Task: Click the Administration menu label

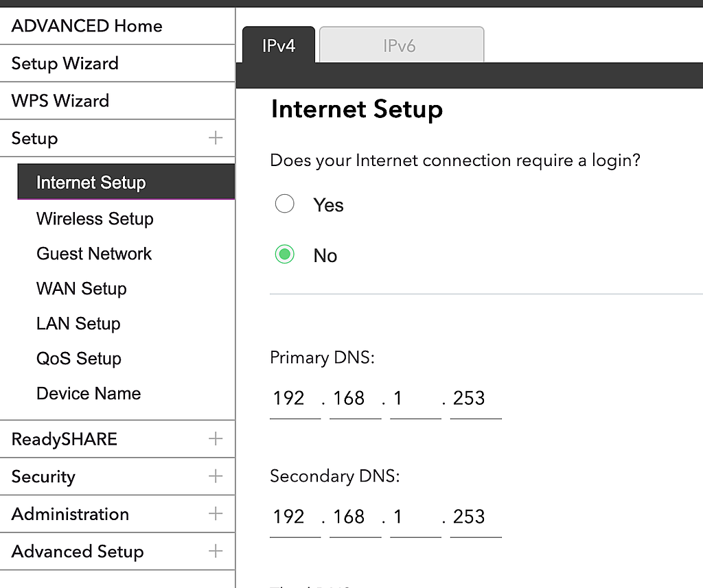Action: click(x=71, y=514)
